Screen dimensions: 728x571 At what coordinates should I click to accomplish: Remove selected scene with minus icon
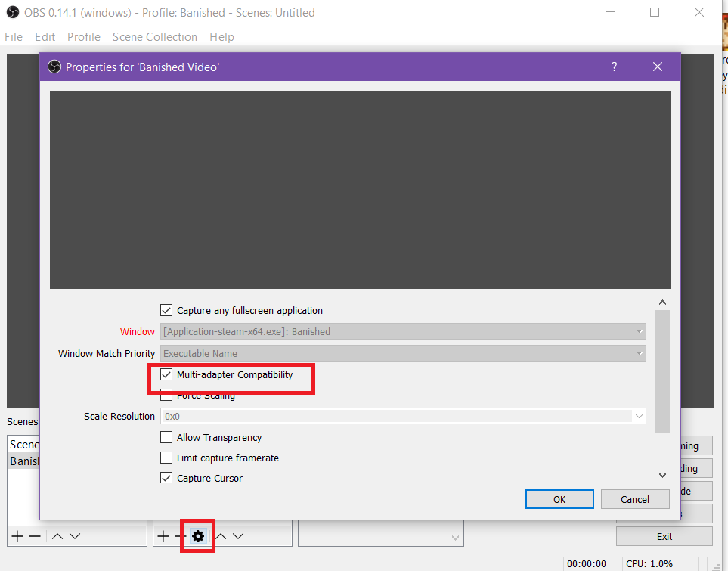35,536
